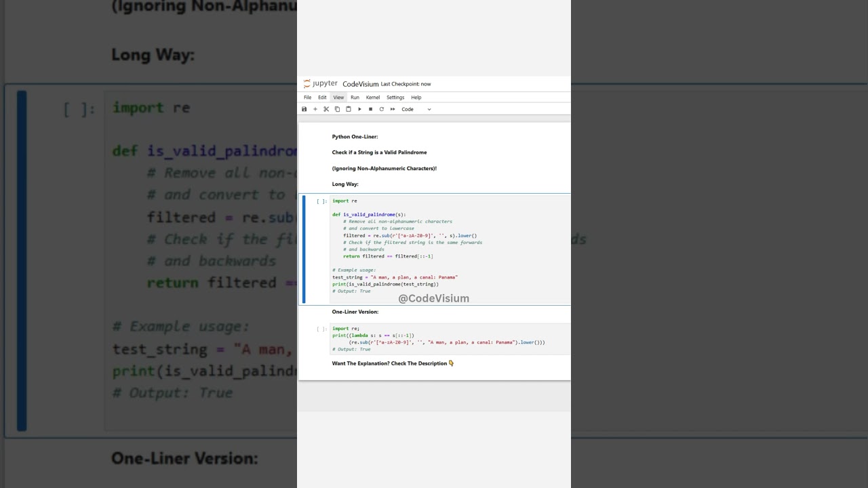
Task: Open the Run menu
Action: [x=355, y=98]
